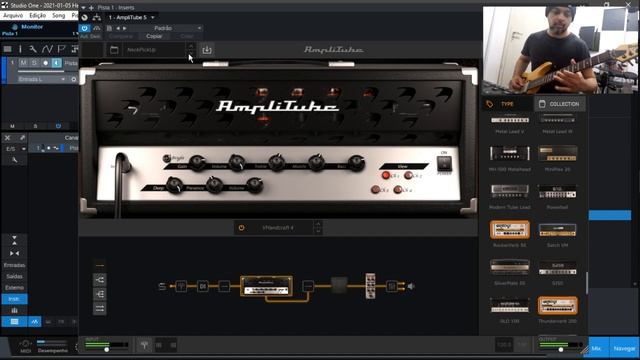Click the output speaker icon in signal chain
The height and width of the screenshot is (360, 640).
coord(411,287)
